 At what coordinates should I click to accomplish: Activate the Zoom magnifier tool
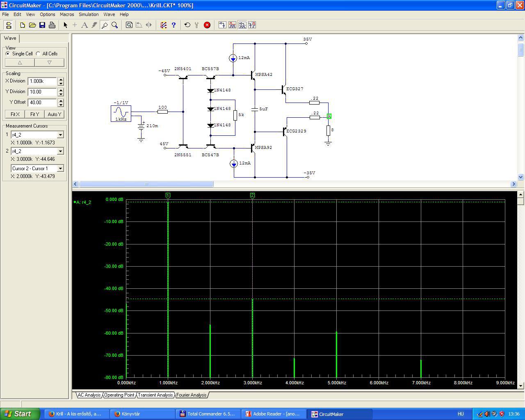[115, 25]
